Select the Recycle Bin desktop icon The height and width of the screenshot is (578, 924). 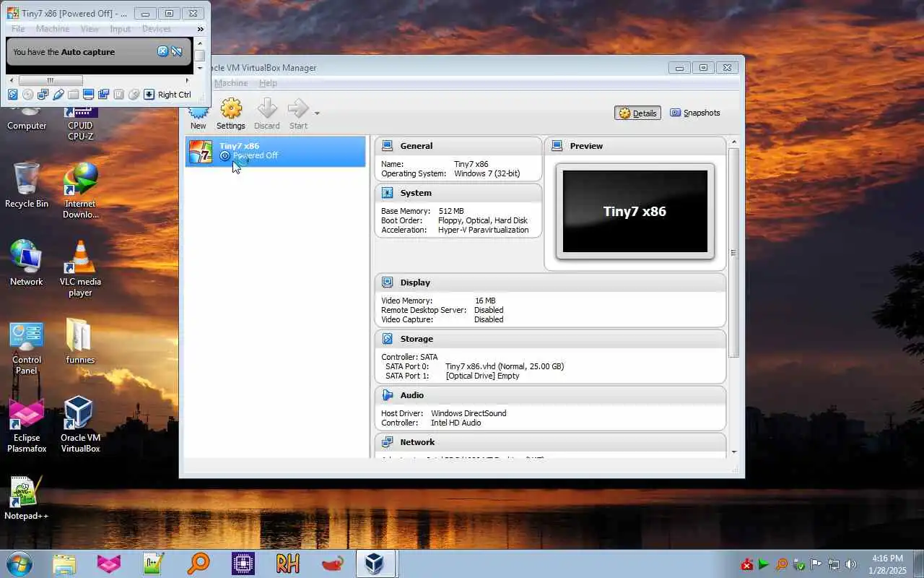(27, 185)
